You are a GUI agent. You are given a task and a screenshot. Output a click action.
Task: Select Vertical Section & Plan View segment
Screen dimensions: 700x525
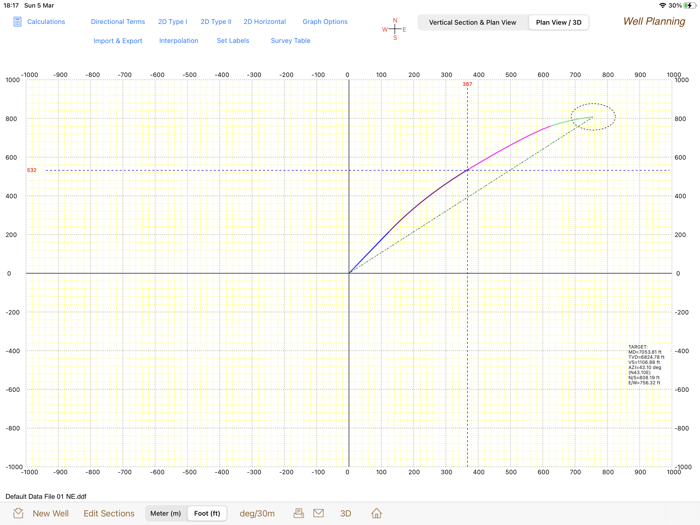[472, 22]
